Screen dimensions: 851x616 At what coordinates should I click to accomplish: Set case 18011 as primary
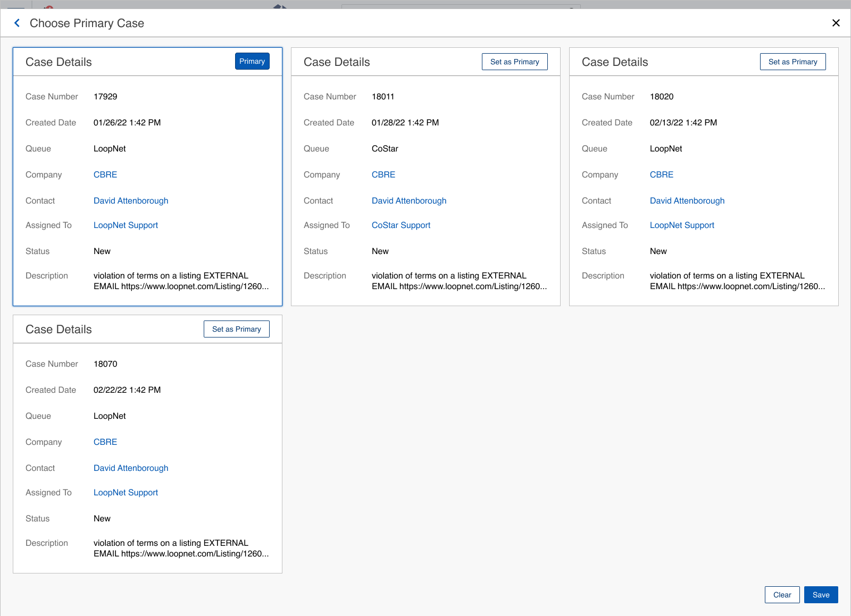click(x=514, y=62)
